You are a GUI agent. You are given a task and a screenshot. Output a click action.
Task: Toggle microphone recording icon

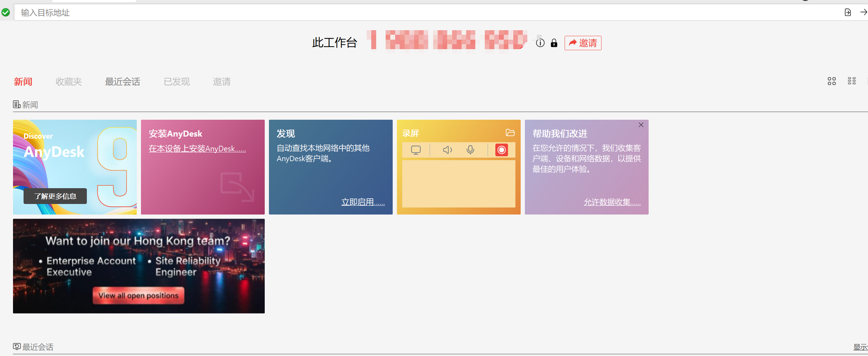tap(470, 150)
